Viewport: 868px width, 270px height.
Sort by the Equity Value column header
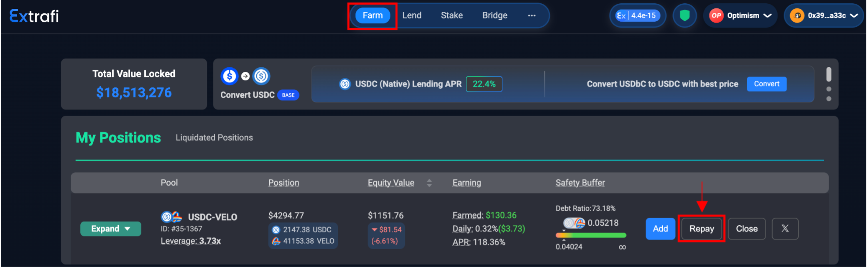(x=391, y=183)
